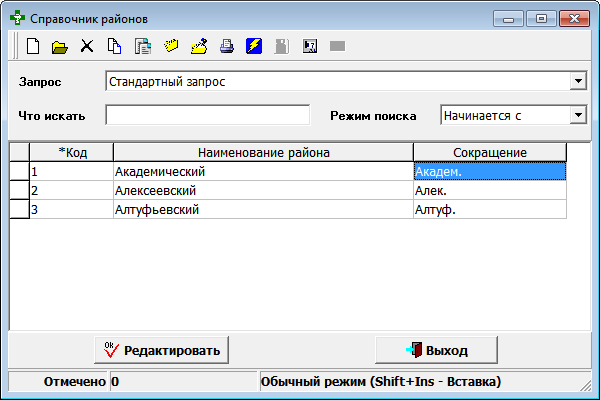Select the Алексеевский row name cell
The width and height of the screenshot is (600, 400).
262,190
